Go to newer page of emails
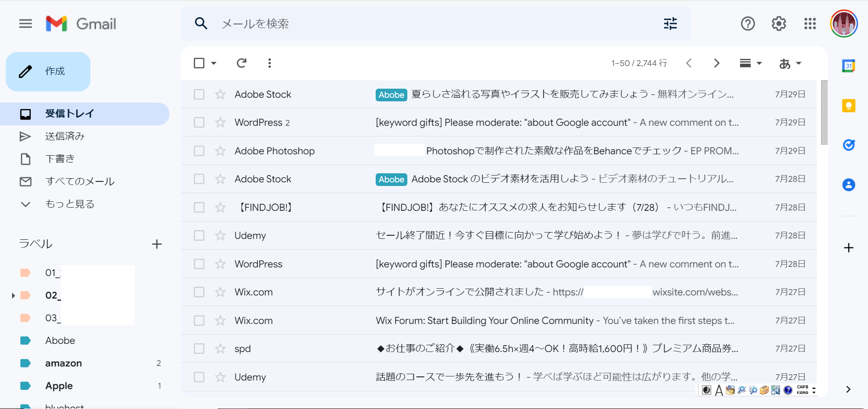Image resolution: width=868 pixels, height=409 pixels. (x=689, y=63)
